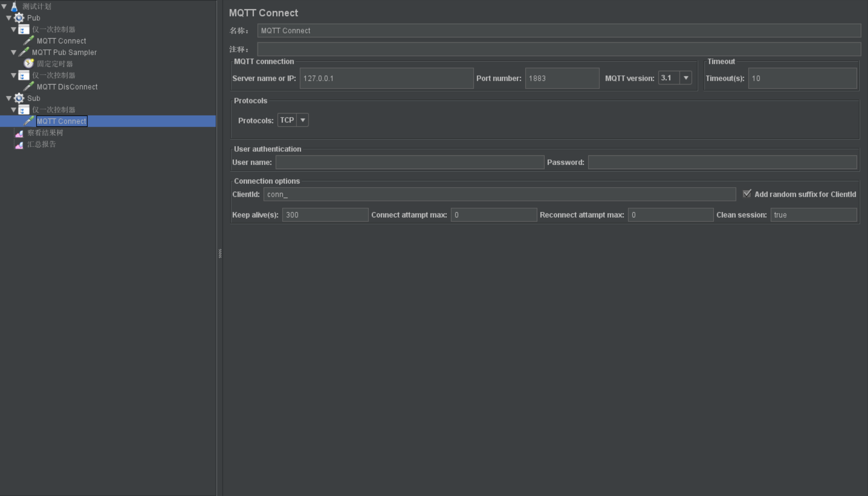Click the first 仅一次控制器 controller icon under Pub
This screenshot has width=868, height=496.
pos(24,29)
